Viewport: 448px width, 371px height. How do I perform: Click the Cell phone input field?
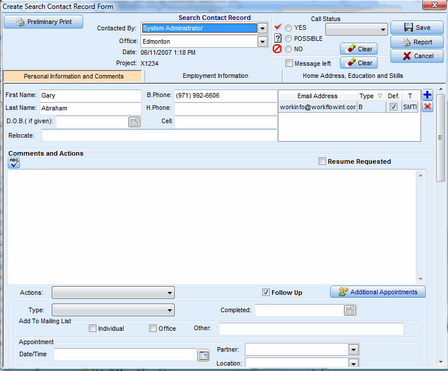click(225, 121)
